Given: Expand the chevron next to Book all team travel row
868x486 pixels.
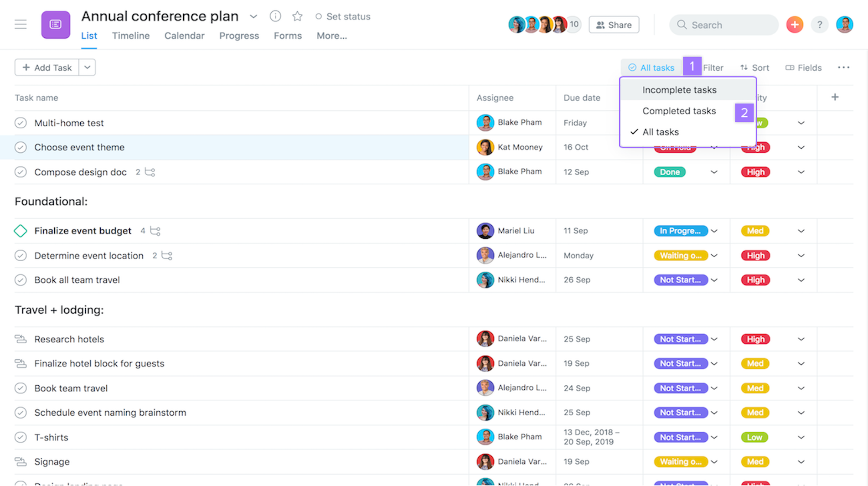Looking at the screenshot, I should click(x=801, y=279).
